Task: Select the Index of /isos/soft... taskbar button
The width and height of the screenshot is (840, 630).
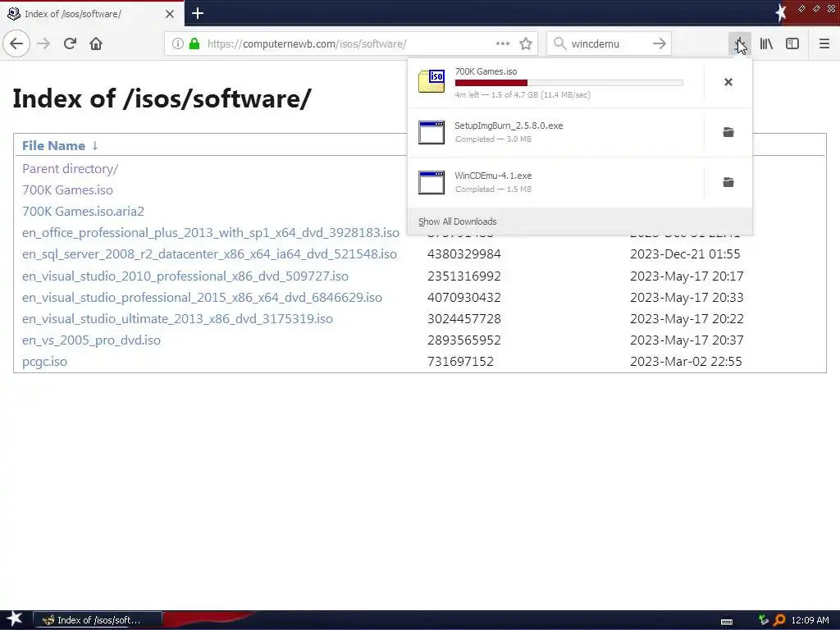Action: (98, 620)
